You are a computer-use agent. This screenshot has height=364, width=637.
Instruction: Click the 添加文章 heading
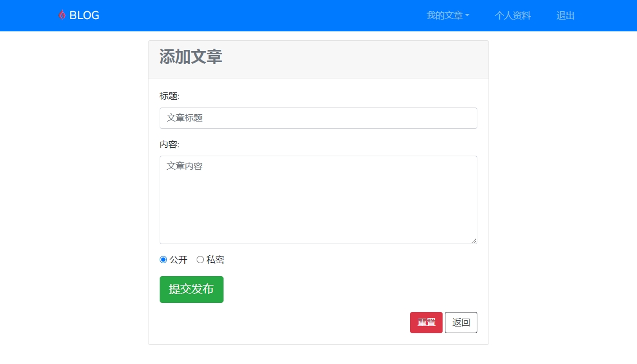click(x=191, y=57)
